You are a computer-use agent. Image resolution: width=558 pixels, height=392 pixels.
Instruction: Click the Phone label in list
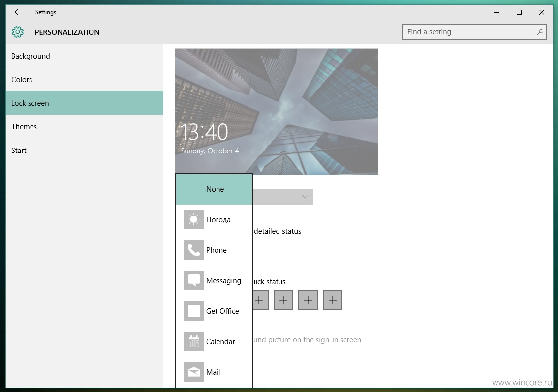click(x=217, y=250)
